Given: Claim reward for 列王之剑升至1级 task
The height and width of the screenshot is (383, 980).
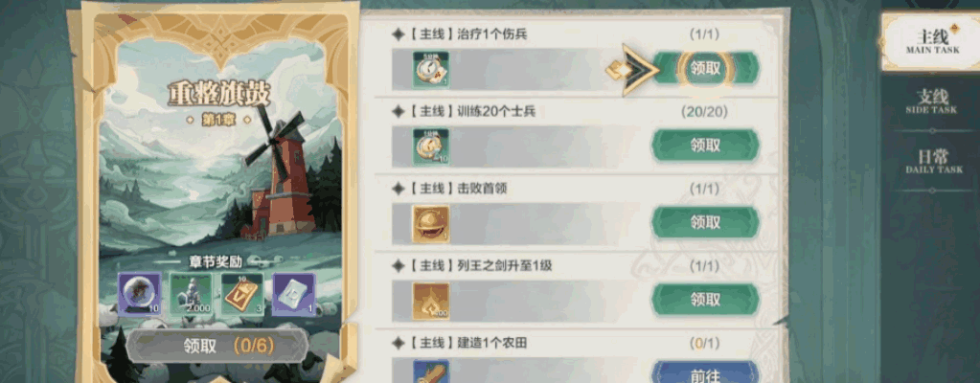Looking at the screenshot, I should [x=706, y=300].
